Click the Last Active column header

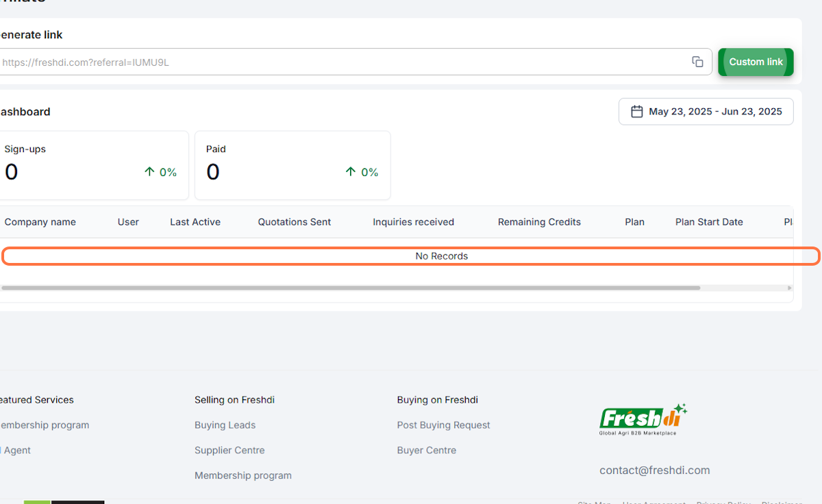(195, 222)
